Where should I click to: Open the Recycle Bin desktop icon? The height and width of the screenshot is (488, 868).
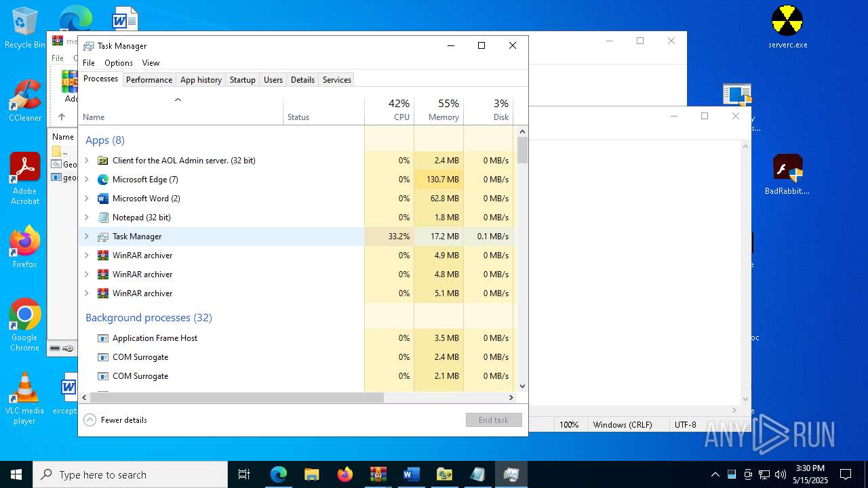coord(24,28)
